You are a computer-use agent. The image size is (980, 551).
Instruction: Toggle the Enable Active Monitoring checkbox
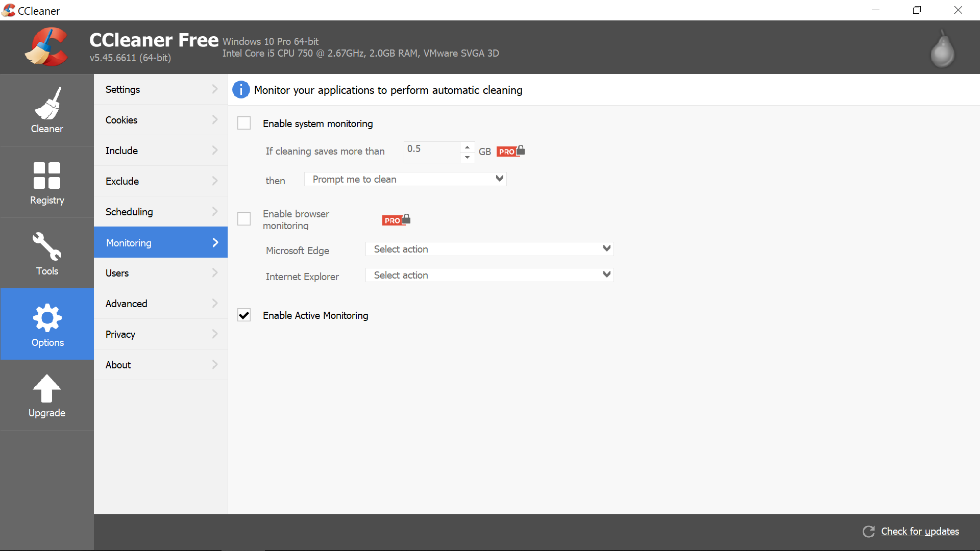(244, 315)
